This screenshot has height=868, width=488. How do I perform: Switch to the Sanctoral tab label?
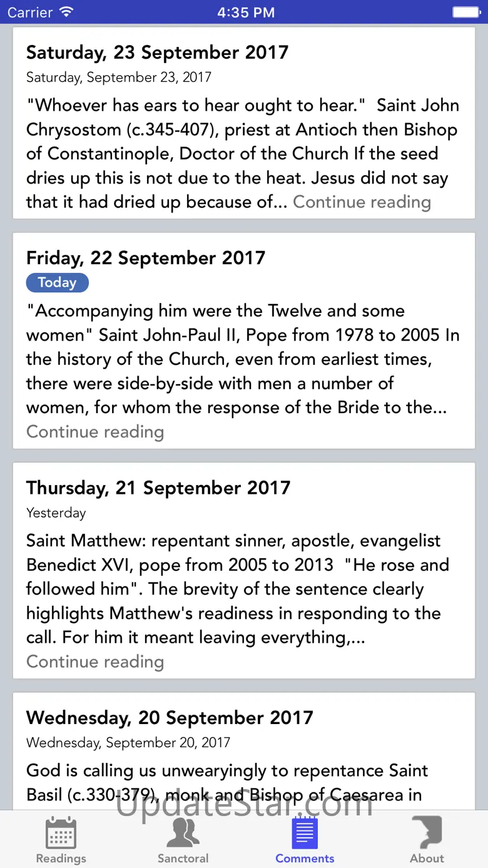[x=183, y=858]
